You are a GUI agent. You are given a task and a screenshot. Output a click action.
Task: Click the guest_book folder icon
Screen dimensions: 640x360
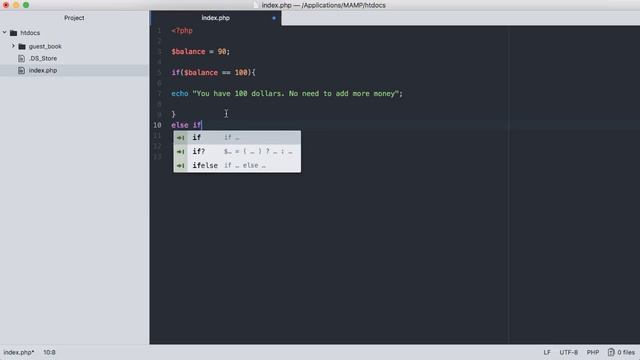point(22,47)
